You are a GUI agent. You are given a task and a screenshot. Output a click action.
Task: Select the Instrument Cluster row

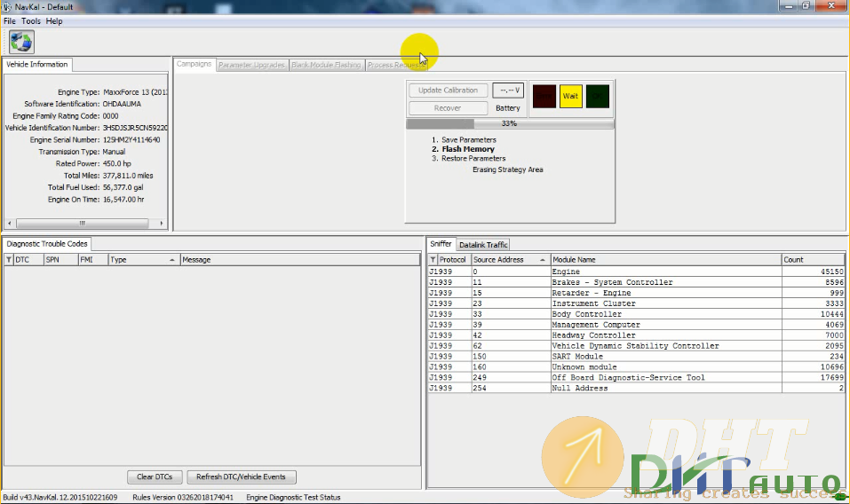[637, 303]
